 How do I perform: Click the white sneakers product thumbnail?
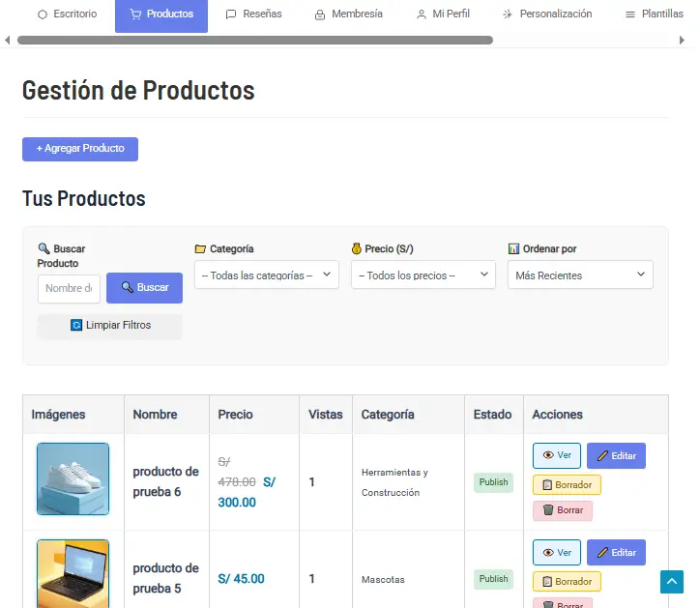[x=73, y=479]
